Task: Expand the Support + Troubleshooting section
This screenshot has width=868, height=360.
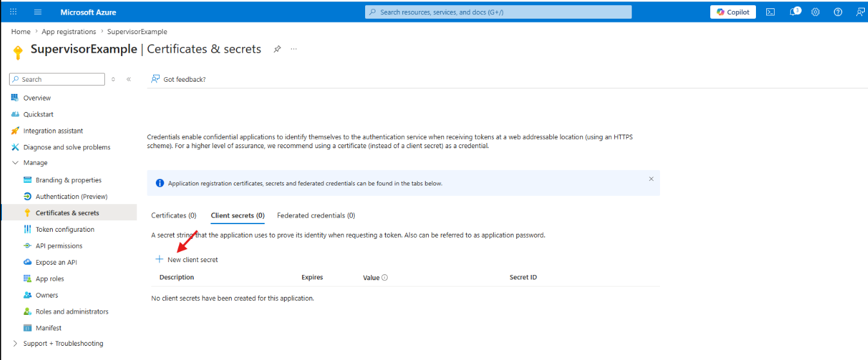Action: point(15,343)
